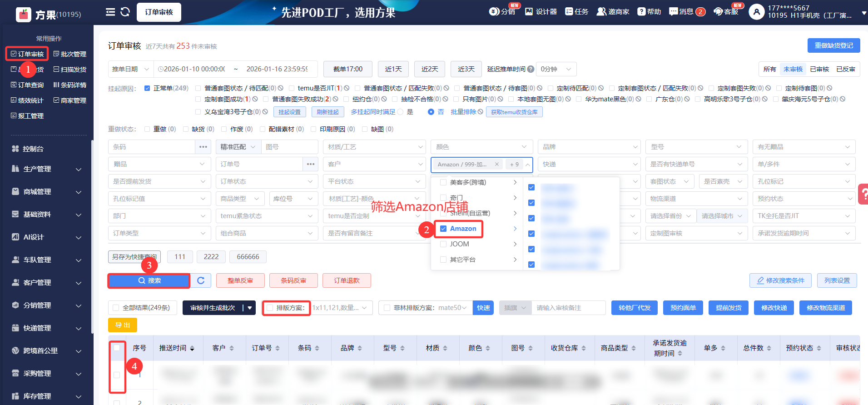Check the JOOM platform checkbox
868x405 pixels.
[443, 244]
